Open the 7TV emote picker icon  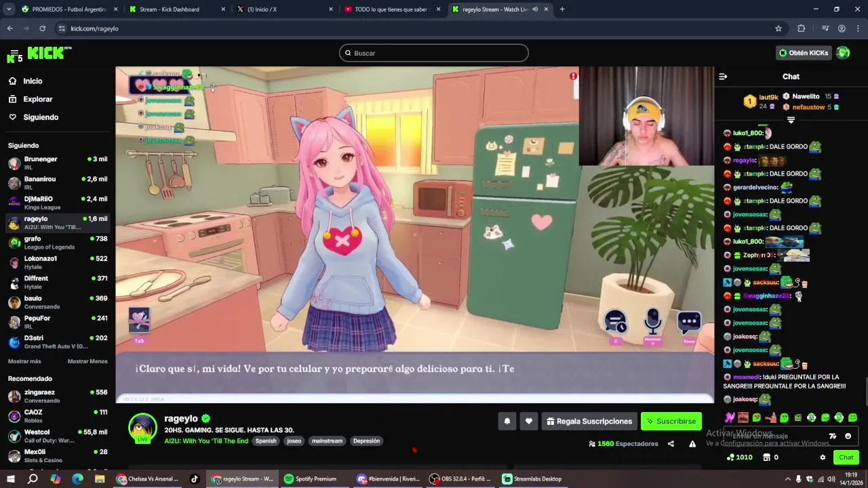pos(833,436)
